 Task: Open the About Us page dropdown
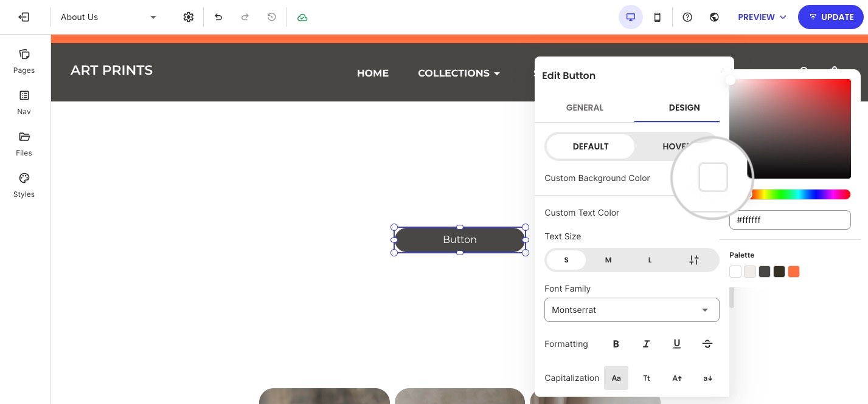pyautogui.click(x=109, y=17)
